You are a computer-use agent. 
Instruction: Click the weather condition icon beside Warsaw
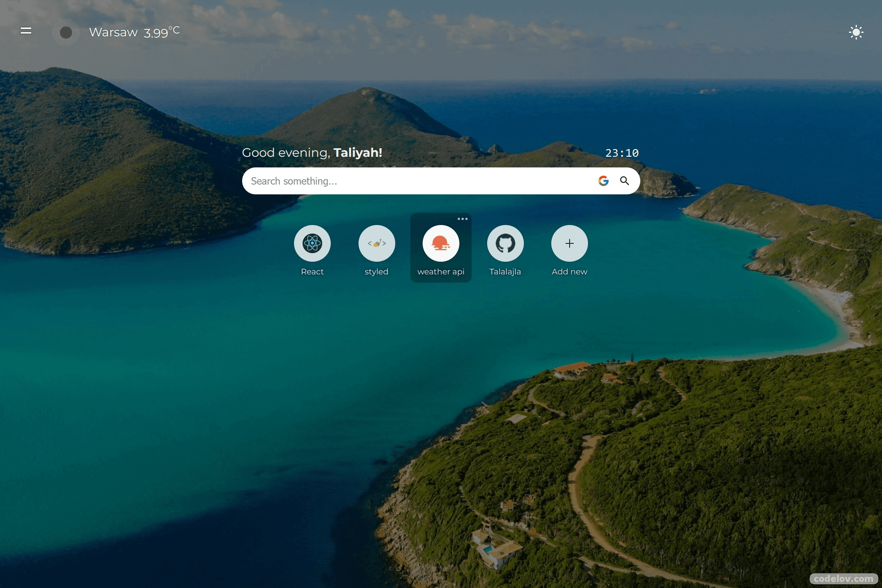[x=66, y=33]
